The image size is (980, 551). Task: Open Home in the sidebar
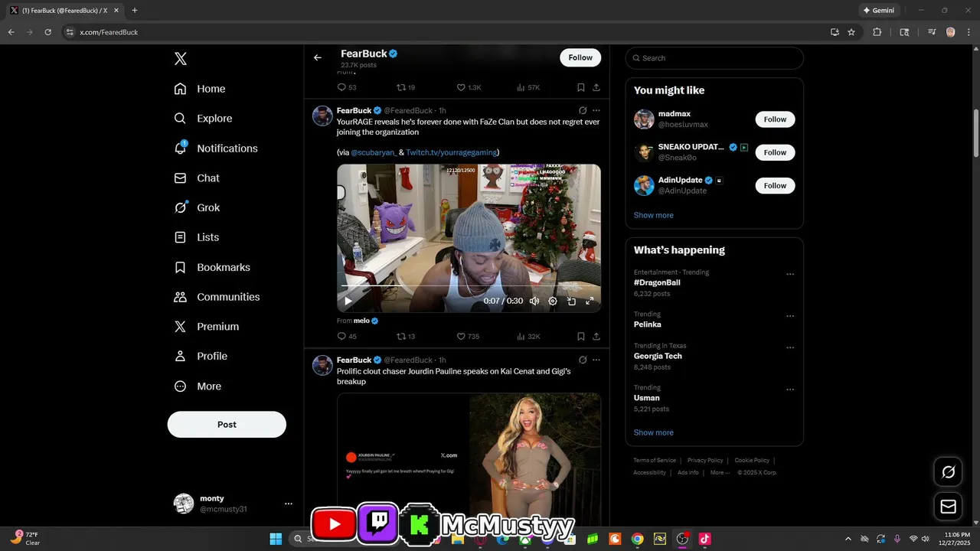click(x=200, y=89)
